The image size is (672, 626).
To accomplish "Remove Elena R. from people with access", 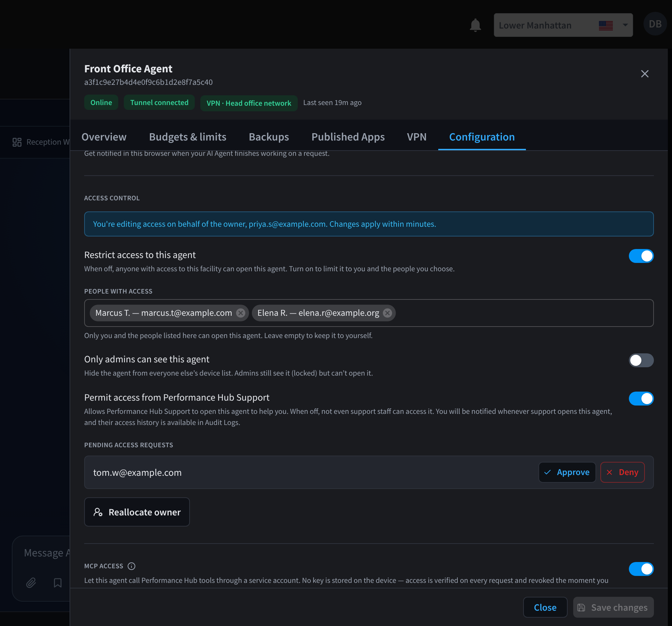I will click(387, 313).
